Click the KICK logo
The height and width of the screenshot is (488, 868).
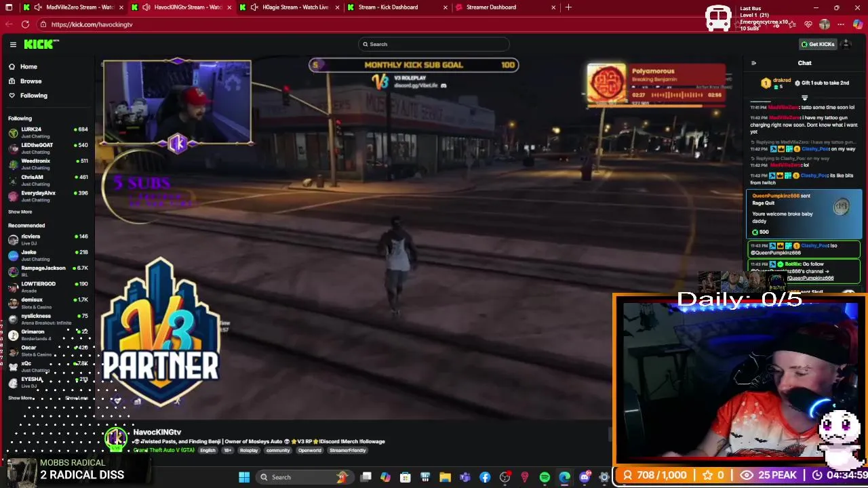41,44
